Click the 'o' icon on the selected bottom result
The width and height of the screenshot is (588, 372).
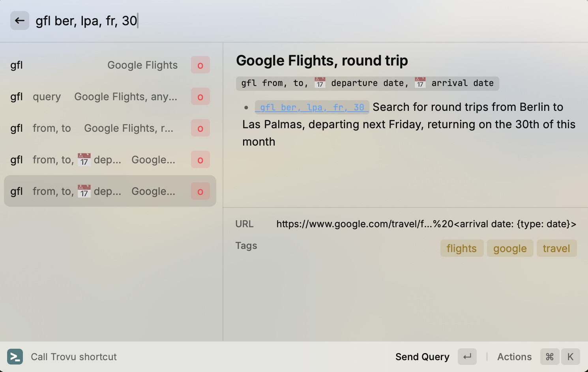pyautogui.click(x=200, y=191)
